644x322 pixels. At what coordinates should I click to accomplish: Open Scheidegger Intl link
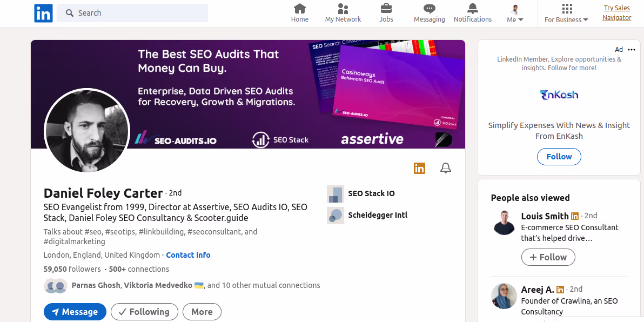pyautogui.click(x=378, y=215)
